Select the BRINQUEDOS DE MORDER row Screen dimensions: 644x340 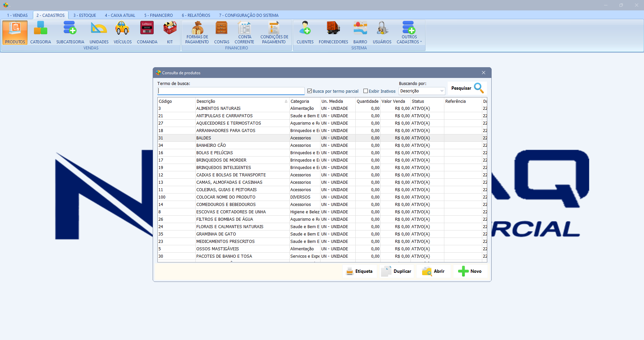point(322,160)
